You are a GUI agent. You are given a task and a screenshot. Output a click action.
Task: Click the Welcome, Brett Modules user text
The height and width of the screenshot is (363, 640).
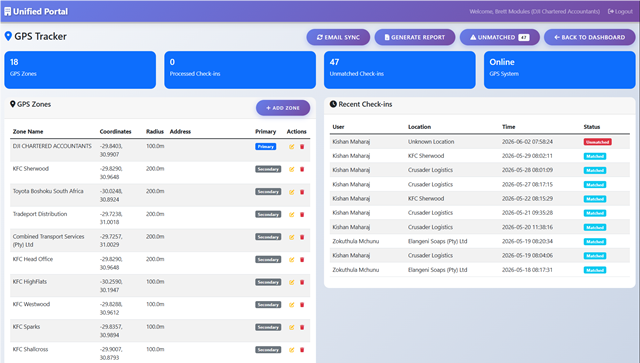coord(535,11)
